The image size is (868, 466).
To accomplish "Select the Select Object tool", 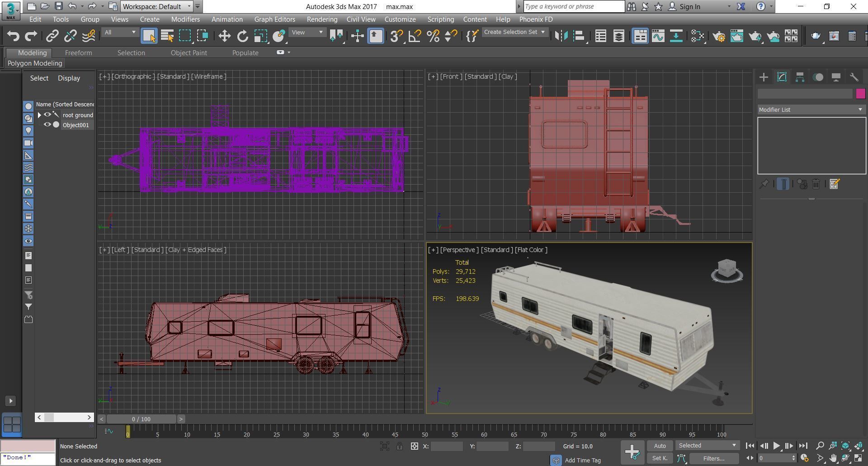I will pos(149,36).
